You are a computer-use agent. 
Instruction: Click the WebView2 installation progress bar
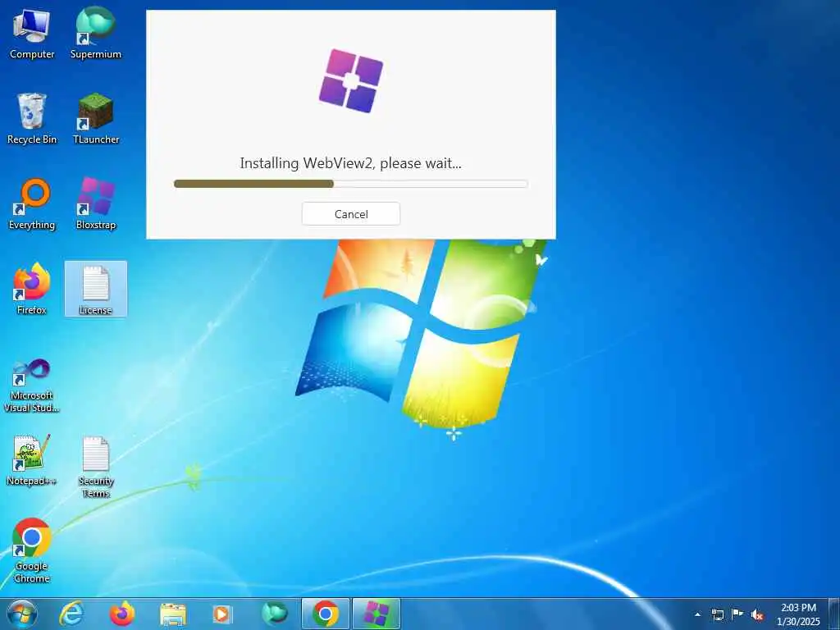tap(351, 184)
